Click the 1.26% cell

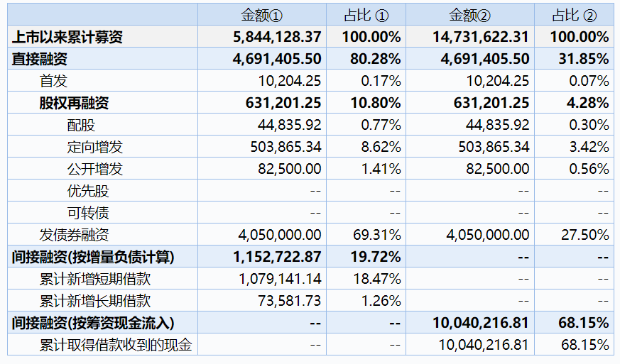pyautogui.click(x=381, y=301)
